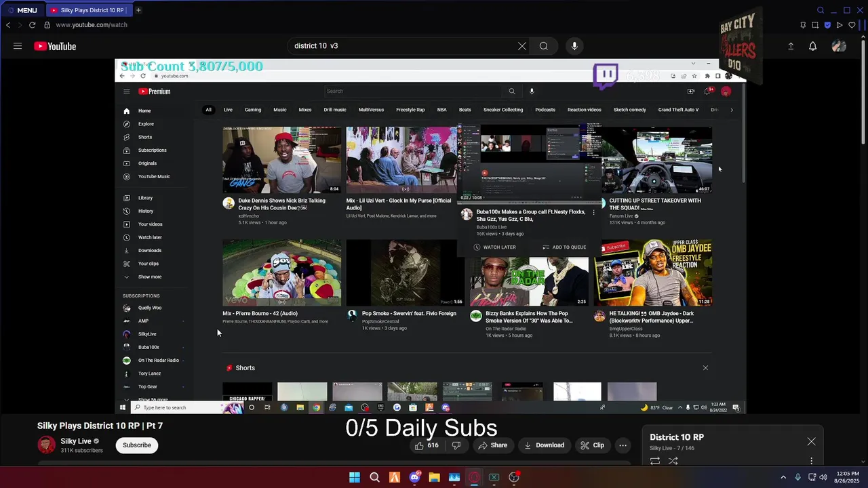Toggle the ad blocker shield in the address bar
Viewport: 868px width, 488px height.
tap(827, 25)
